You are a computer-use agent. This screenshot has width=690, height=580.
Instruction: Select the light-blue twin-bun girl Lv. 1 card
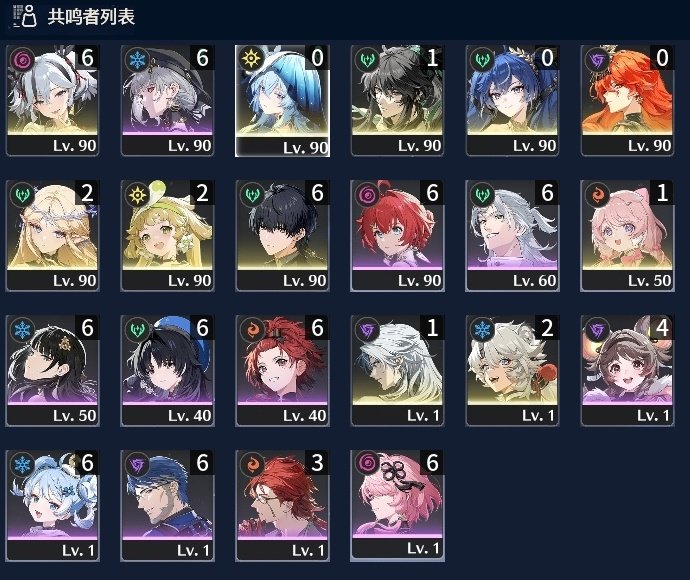[52, 506]
